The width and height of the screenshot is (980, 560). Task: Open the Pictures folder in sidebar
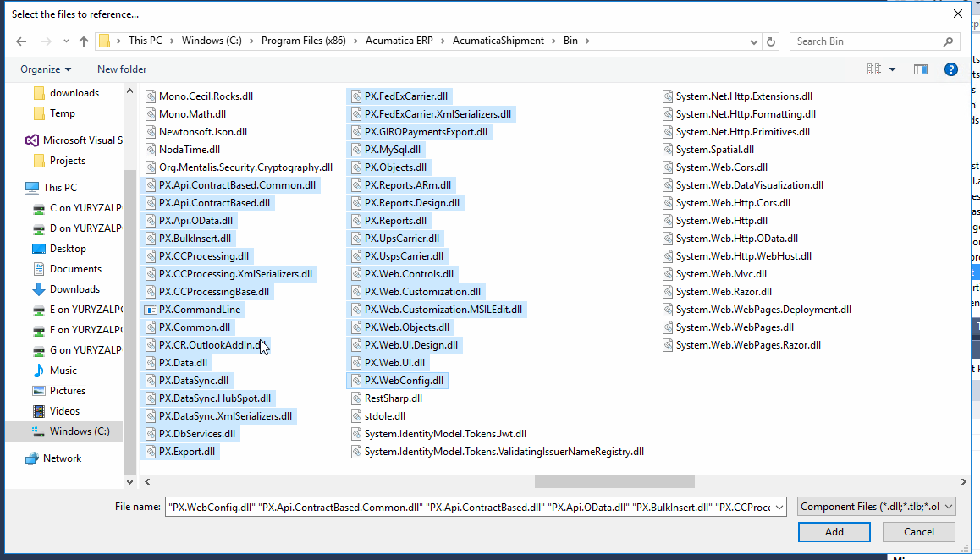coord(58,391)
